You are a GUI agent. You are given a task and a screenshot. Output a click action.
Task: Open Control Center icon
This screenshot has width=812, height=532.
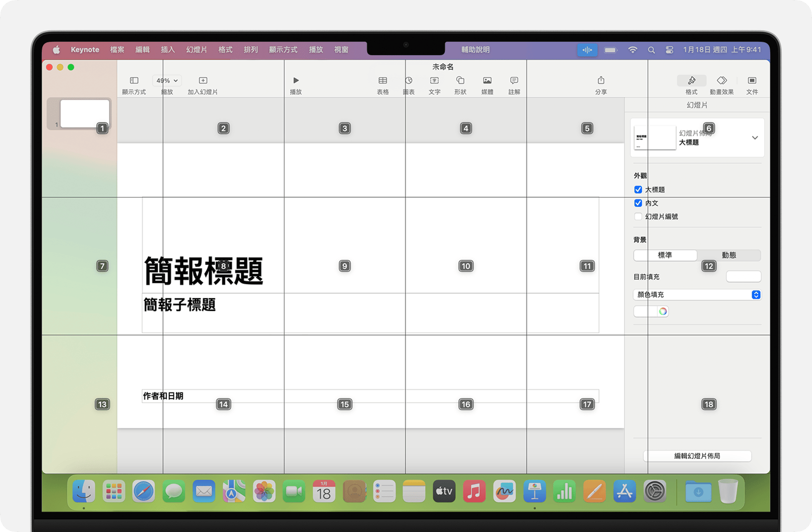point(669,50)
